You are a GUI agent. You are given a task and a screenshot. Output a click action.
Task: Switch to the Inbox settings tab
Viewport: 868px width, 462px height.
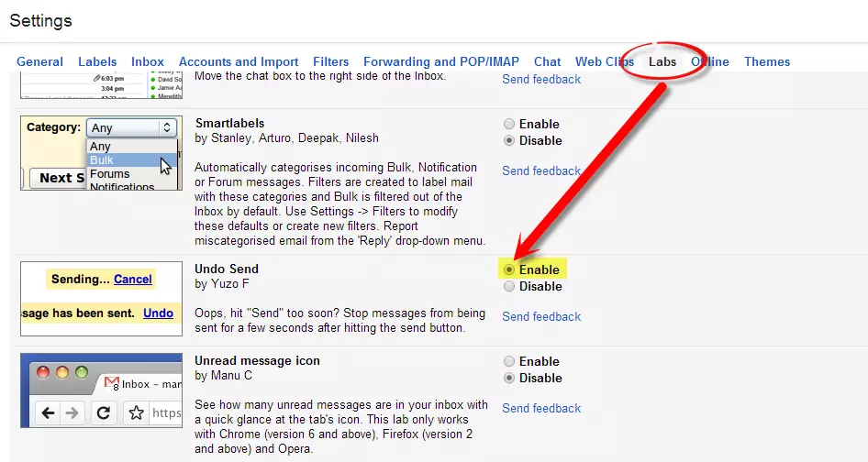[148, 61]
